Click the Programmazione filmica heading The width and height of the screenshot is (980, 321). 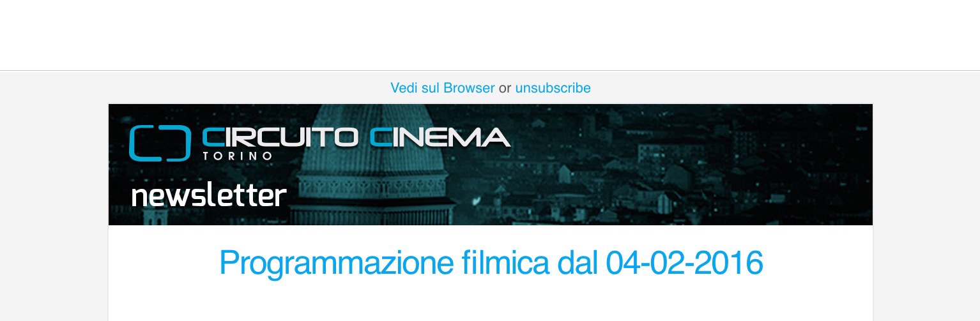tap(491, 262)
